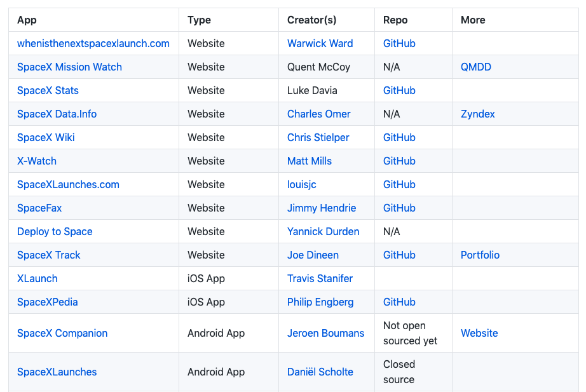
Task: Click the SpaceX Data.Info link
Action: click(57, 114)
